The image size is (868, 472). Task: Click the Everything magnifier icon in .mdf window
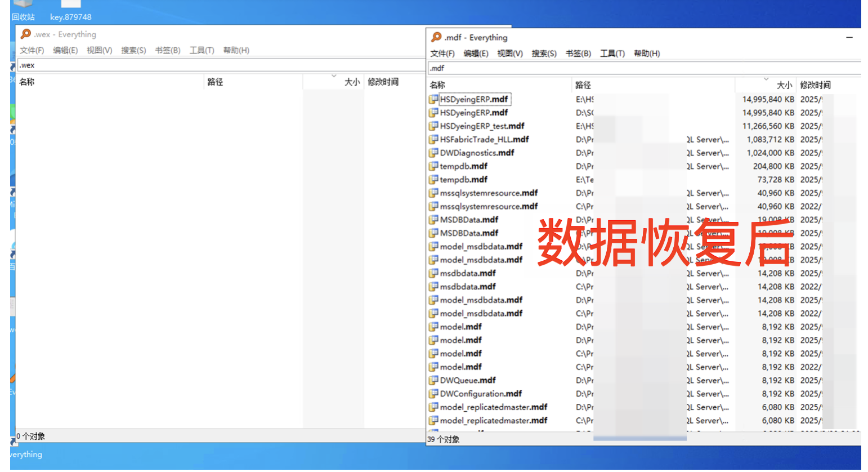point(436,37)
